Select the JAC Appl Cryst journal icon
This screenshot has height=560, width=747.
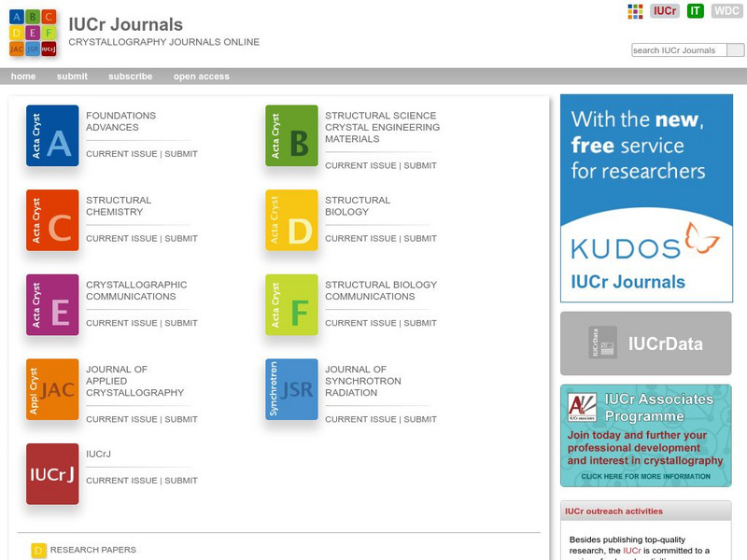[52, 388]
